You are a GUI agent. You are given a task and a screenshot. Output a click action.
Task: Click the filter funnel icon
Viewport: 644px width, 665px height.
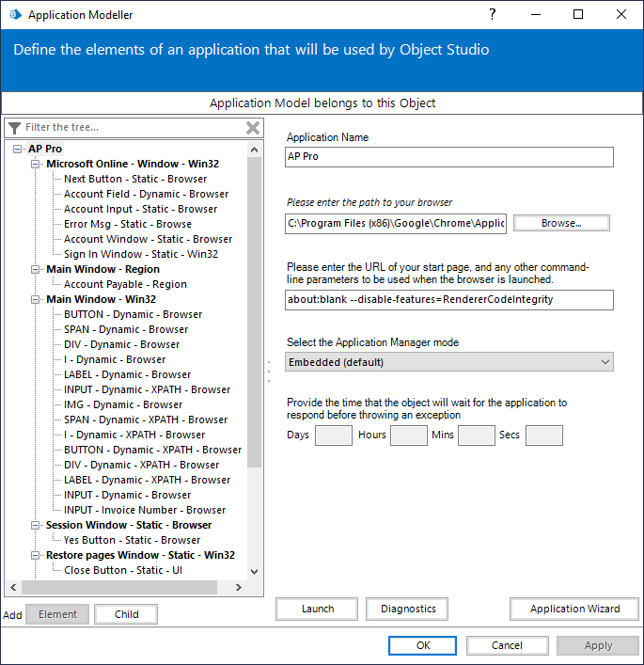pyautogui.click(x=14, y=128)
